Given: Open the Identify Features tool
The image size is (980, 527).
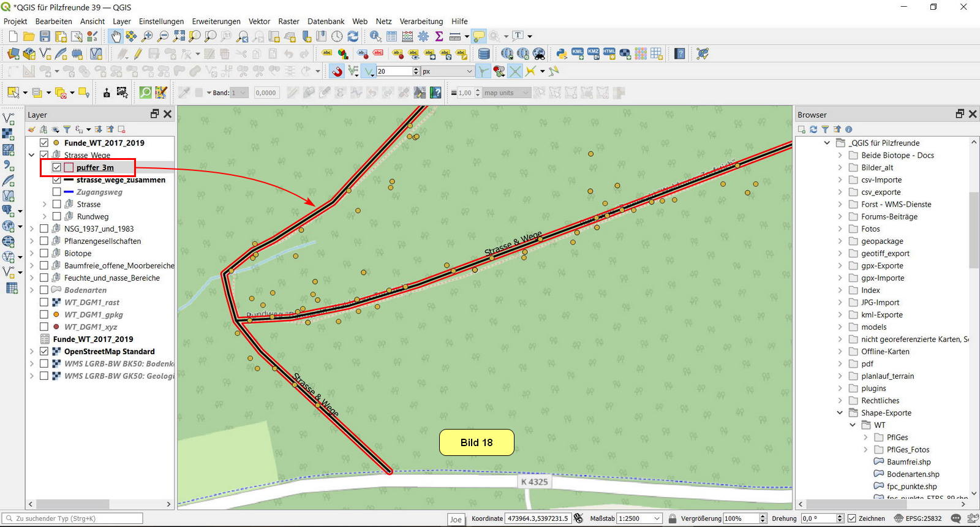Looking at the screenshot, I should (375, 37).
